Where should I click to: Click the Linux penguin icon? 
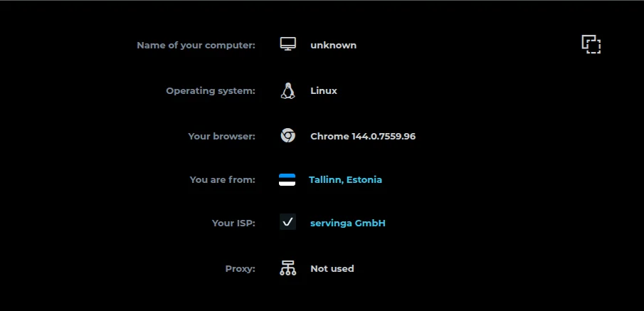pos(287,90)
